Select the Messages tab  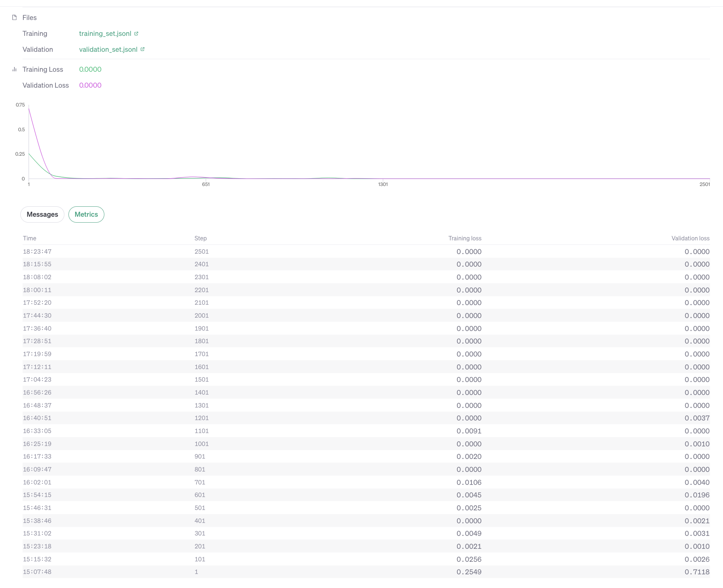pos(42,214)
